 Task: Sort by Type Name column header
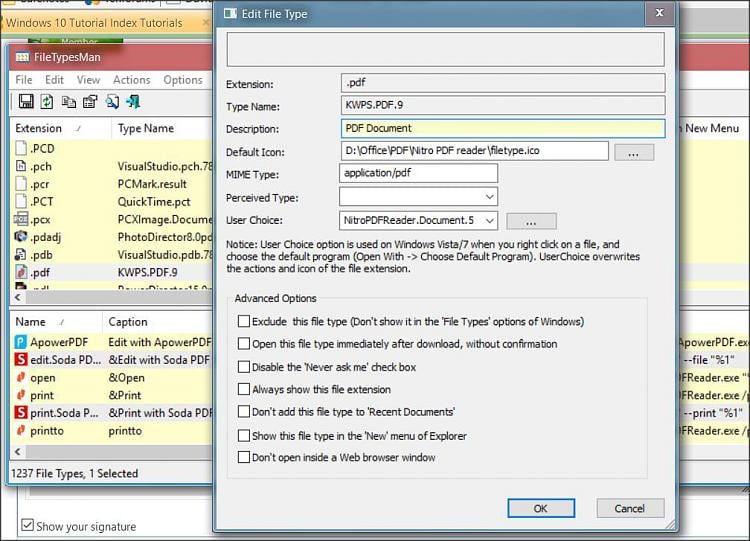point(163,128)
